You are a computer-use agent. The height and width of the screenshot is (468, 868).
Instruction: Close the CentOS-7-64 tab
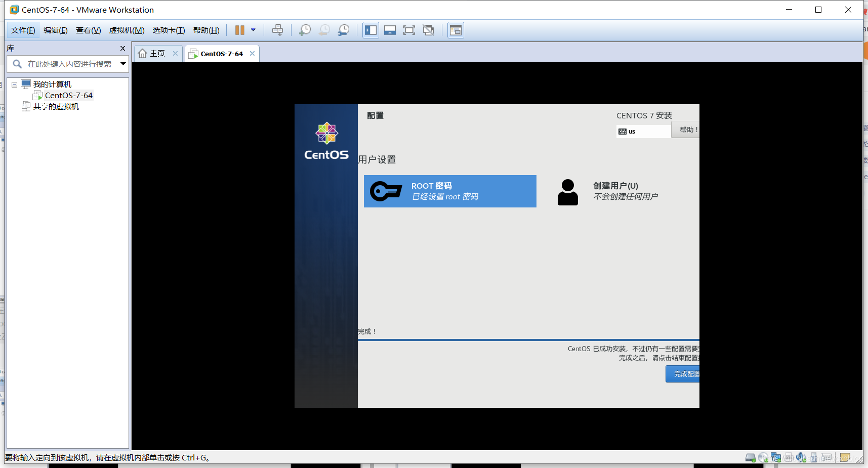tap(252, 53)
